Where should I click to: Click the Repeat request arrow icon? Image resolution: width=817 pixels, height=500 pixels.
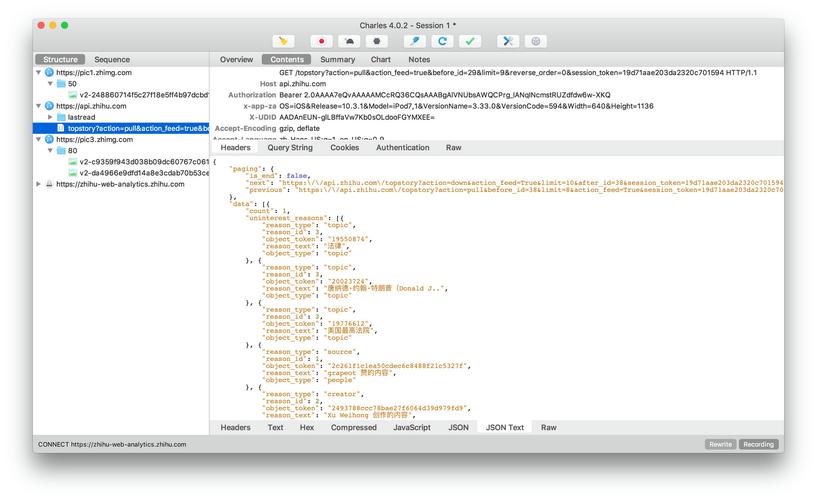(x=442, y=41)
